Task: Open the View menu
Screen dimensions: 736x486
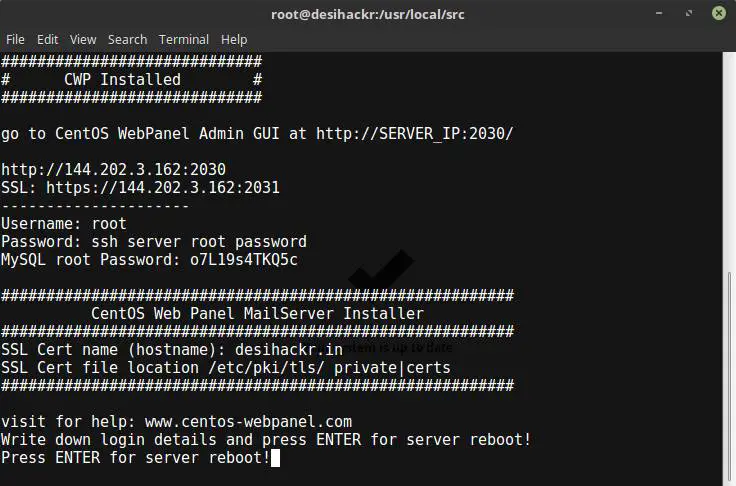Action: pos(83,39)
